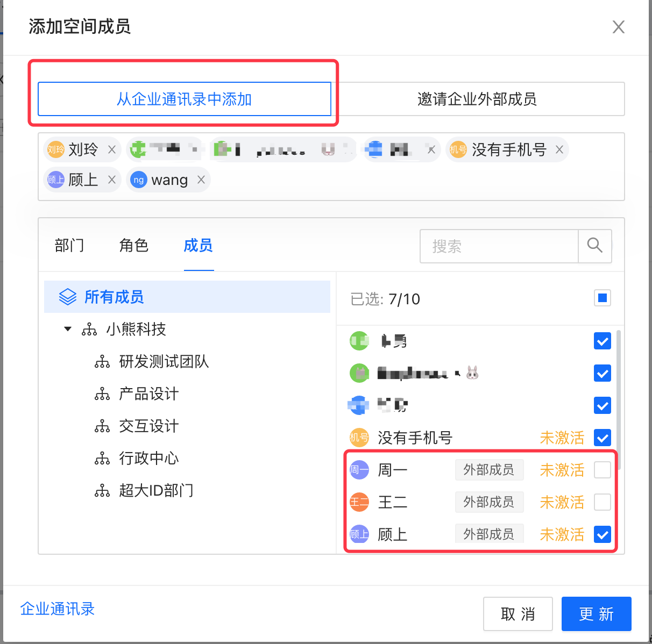Collapse the 小熊科技 tree node
This screenshot has height=644, width=652.
tap(68, 329)
